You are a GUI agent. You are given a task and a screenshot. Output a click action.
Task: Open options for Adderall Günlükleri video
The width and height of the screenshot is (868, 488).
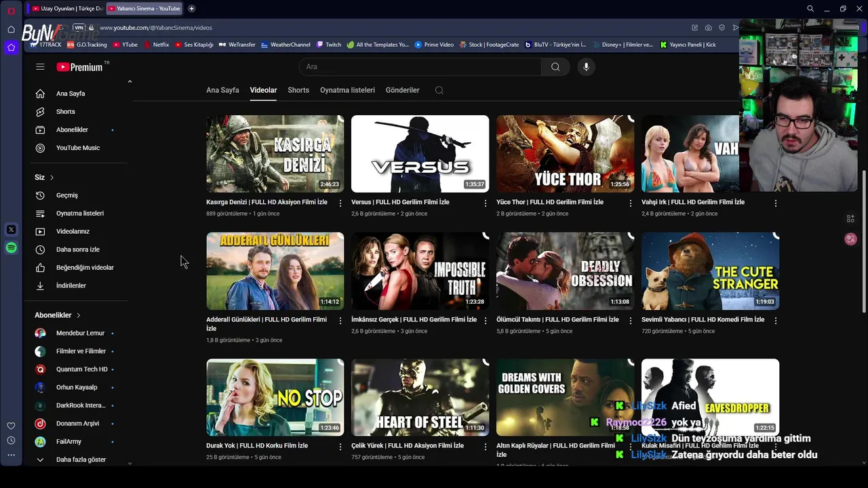click(x=340, y=321)
